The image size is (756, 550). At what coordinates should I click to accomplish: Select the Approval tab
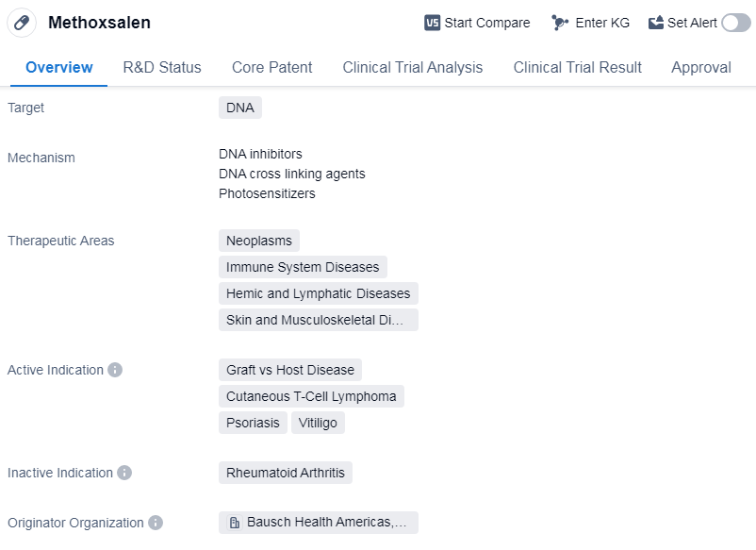pyautogui.click(x=701, y=67)
